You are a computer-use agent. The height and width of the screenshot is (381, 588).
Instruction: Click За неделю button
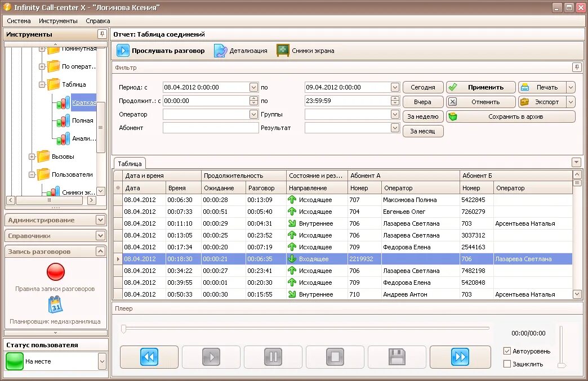[423, 116]
